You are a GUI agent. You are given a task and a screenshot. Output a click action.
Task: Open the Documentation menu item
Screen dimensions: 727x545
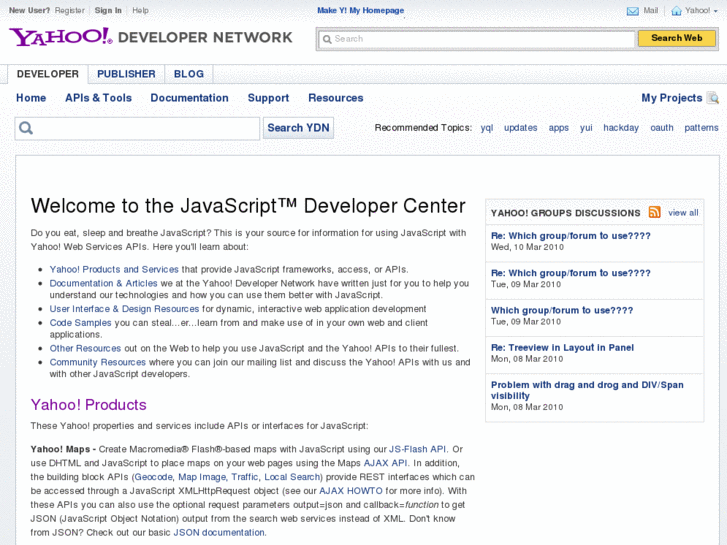(189, 98)
